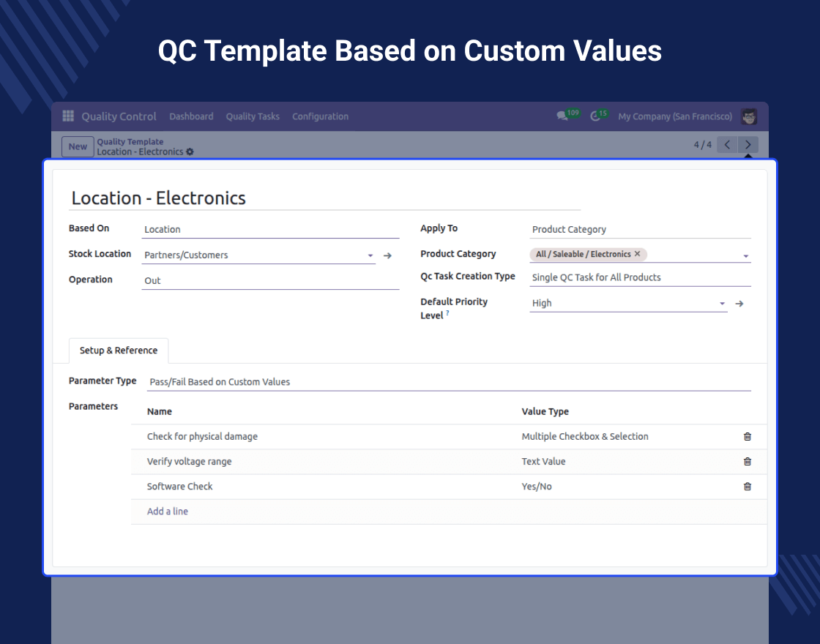Click the user avatar picture
The image size is (820, 644).
tap(748, 116)
